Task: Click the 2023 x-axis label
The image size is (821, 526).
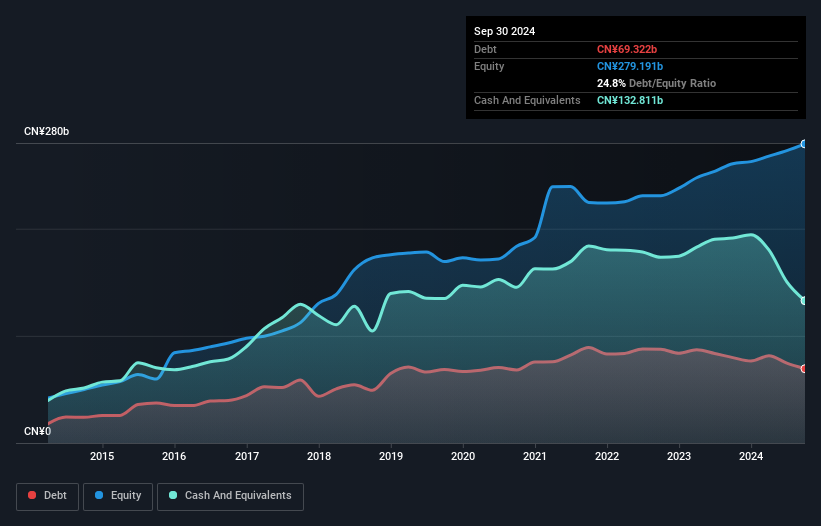Action: click(x=679, y=456)
